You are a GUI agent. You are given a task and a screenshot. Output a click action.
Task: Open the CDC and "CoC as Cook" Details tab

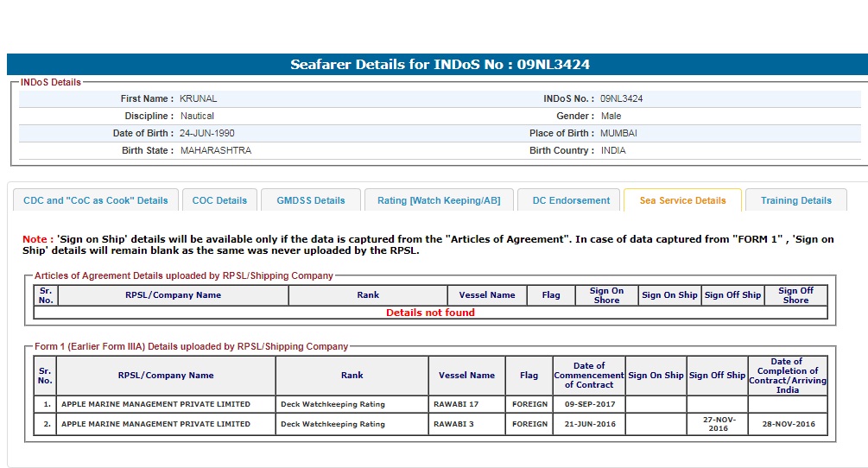(x=96, y=200)
